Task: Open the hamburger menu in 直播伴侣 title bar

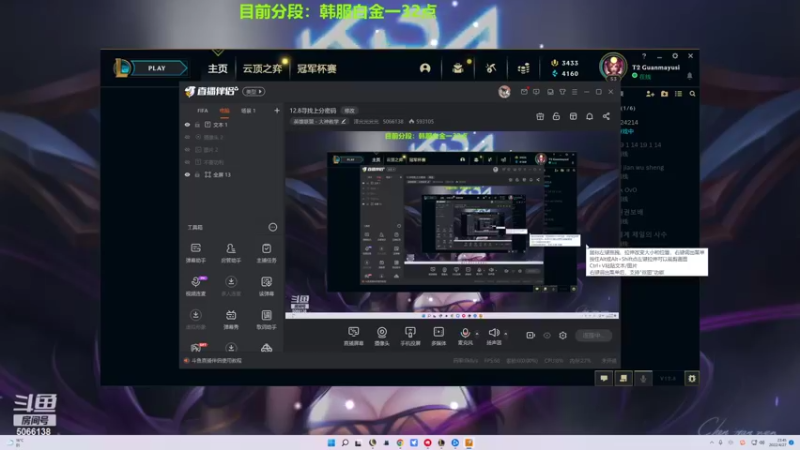Action: click(x=574, y=92)
